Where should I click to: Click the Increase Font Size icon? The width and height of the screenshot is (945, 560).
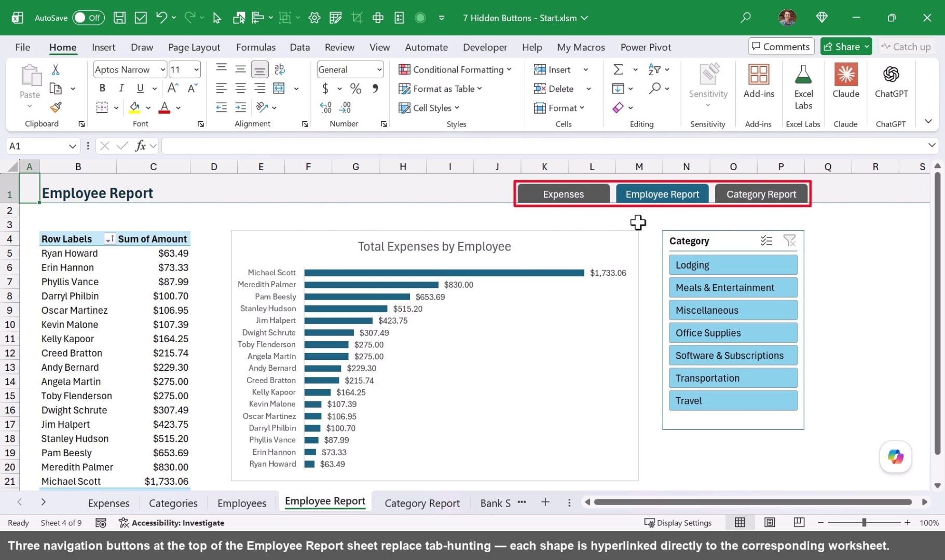pos(173,88)
